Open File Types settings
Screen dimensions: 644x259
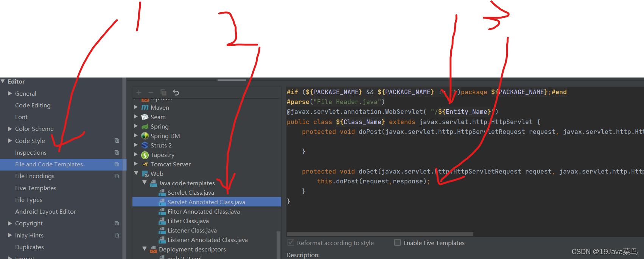pyautogui.click(x=29, y=200)
